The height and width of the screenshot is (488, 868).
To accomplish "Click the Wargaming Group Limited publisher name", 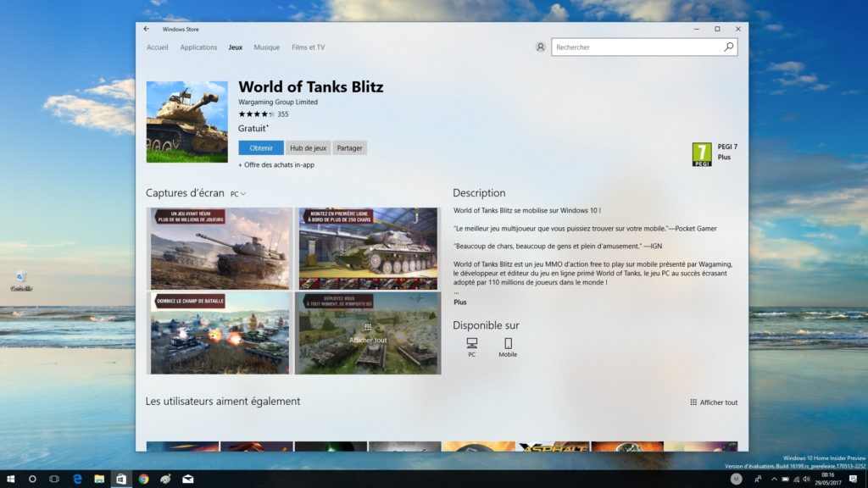I will (278, 102).
